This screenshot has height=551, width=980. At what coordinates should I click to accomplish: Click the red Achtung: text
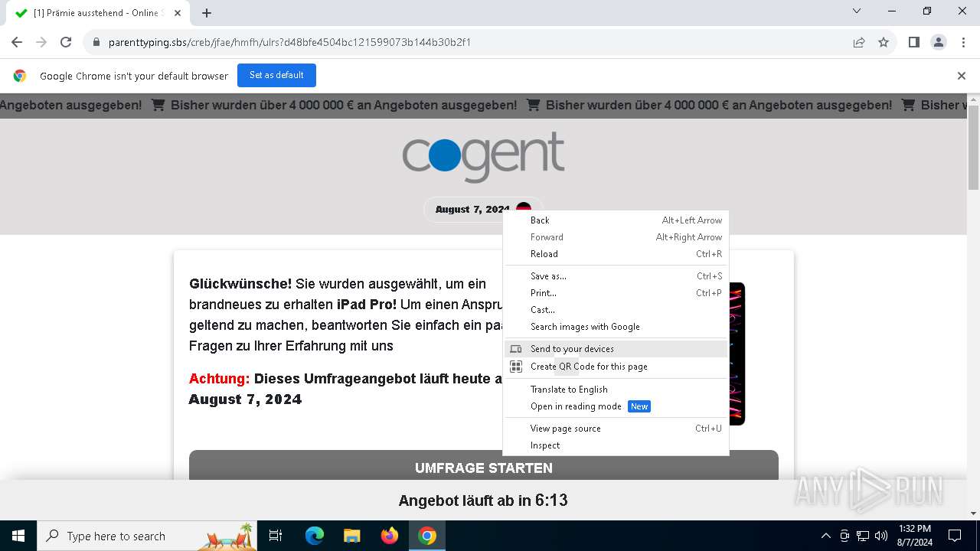click(220, 379)
